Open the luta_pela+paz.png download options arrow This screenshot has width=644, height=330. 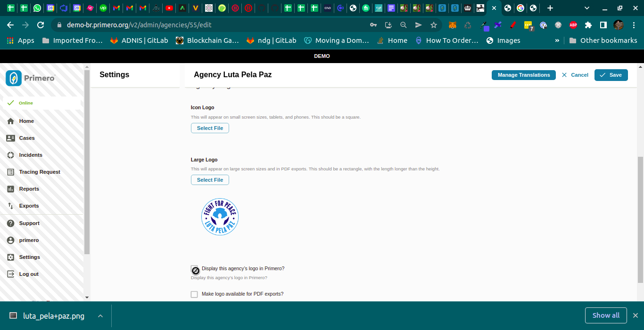pyautogui.click(x=100, y=316)
